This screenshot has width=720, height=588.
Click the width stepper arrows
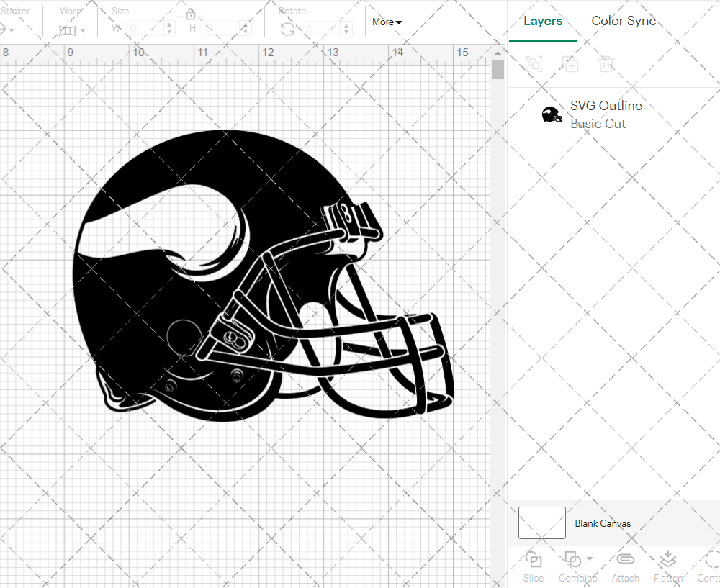169,29
